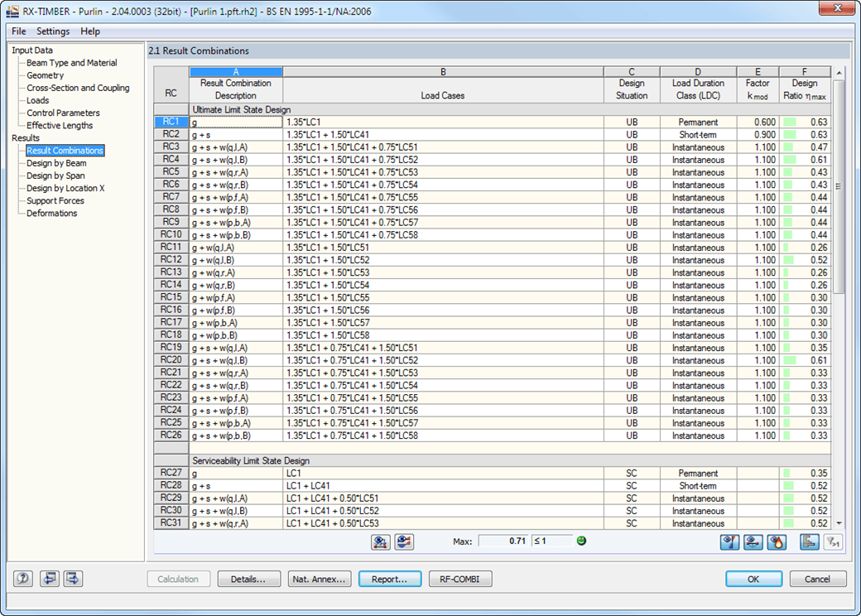Click the green design ratio bar for RC1
This screenshot has height=616, width=861.
click(x=788, y=122)
